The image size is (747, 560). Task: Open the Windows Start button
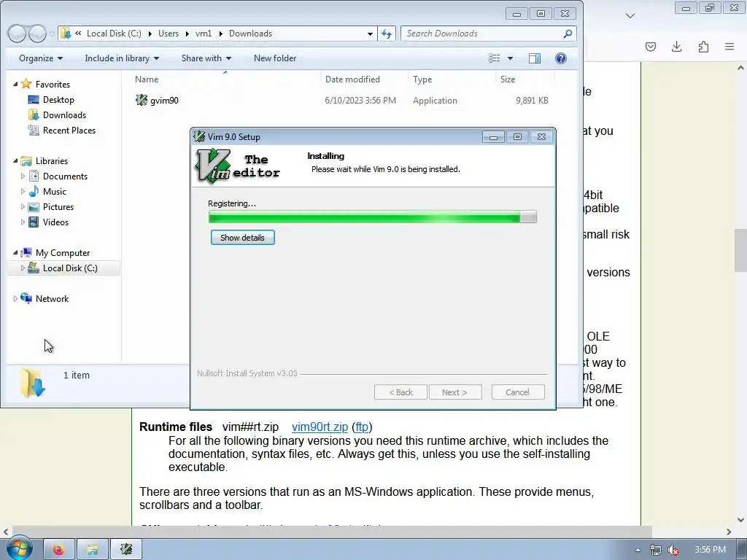(x=19, y=548)
